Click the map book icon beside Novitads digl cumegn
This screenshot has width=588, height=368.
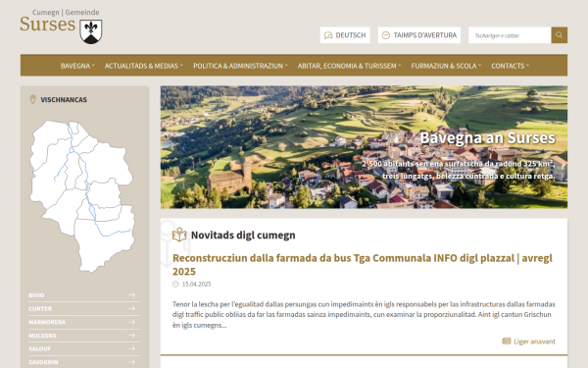(179, 235)
